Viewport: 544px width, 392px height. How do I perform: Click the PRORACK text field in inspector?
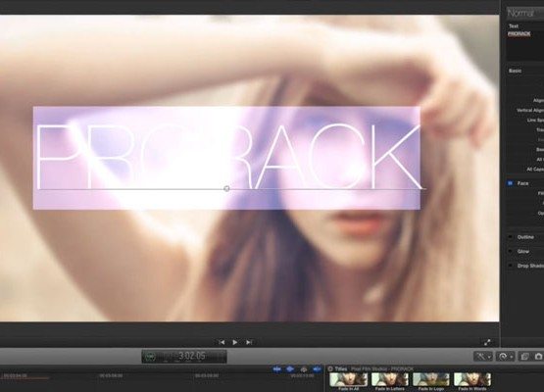click(x=525, y=46)
